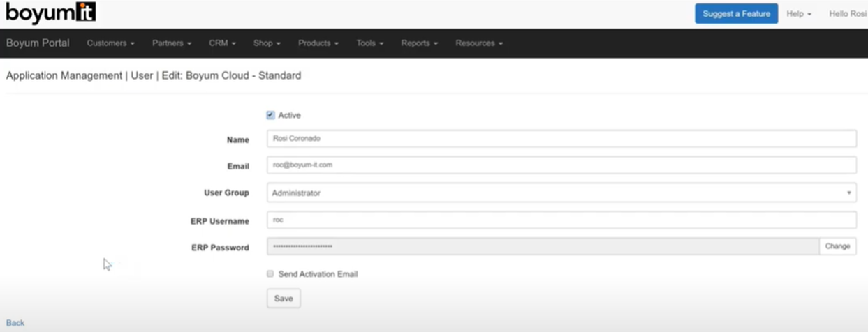Select the ERP Username field
Screen dimensions: 868x332
click(x=561, y=220)
